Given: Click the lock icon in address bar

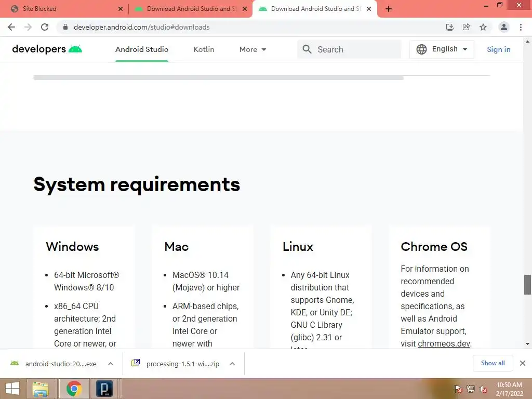Looking at the screenshot, I should [x=65, y=27].
